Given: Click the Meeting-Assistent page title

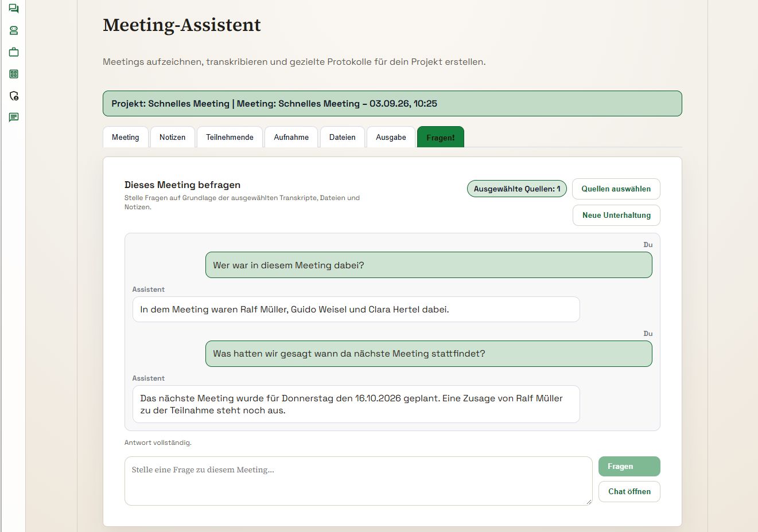Looking at the screenshot, I should (182, 25).
